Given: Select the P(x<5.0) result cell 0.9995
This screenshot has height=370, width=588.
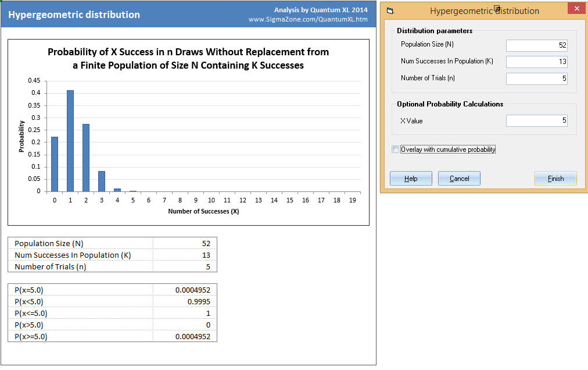Looking at the screenshot, I should pyautogui.click(x=185, y=301).
